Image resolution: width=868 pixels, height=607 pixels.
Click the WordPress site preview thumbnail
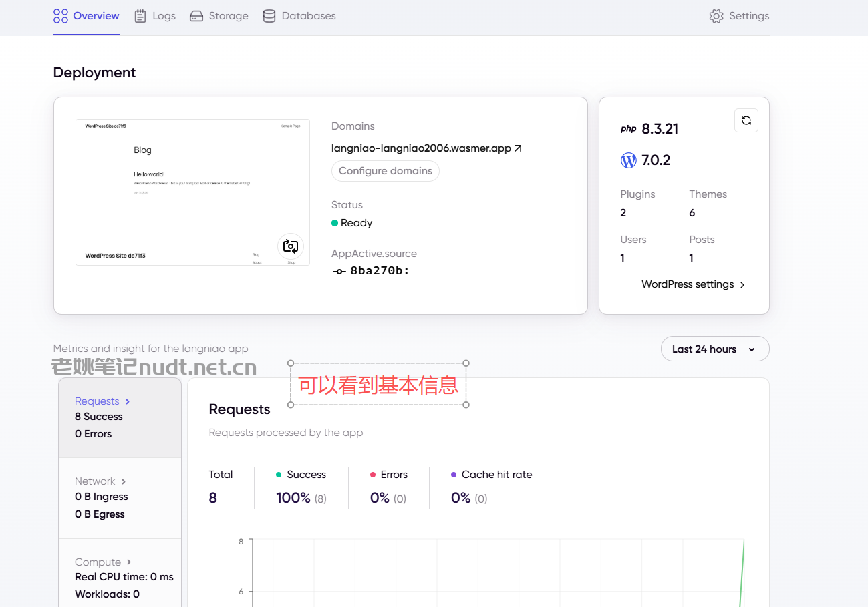[x=192, y=192]
